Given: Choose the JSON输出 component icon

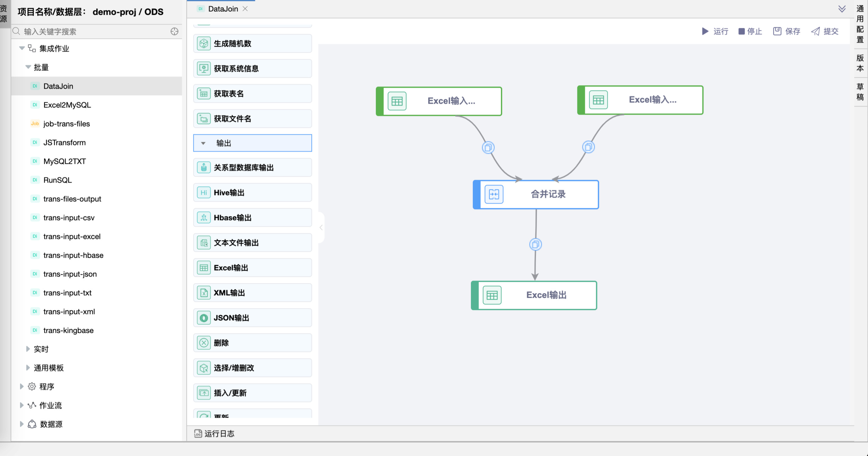Looking at the screenshot, I should tap(204, 318).
